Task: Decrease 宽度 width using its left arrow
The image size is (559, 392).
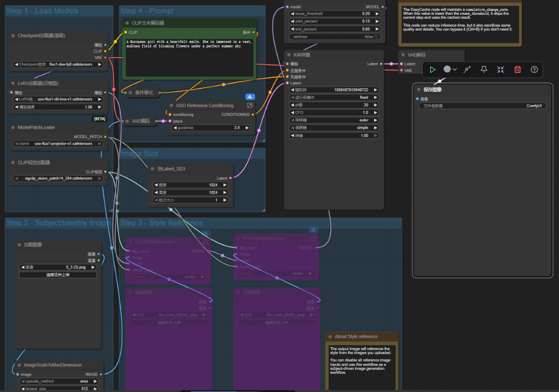Action: coord(156,185)
